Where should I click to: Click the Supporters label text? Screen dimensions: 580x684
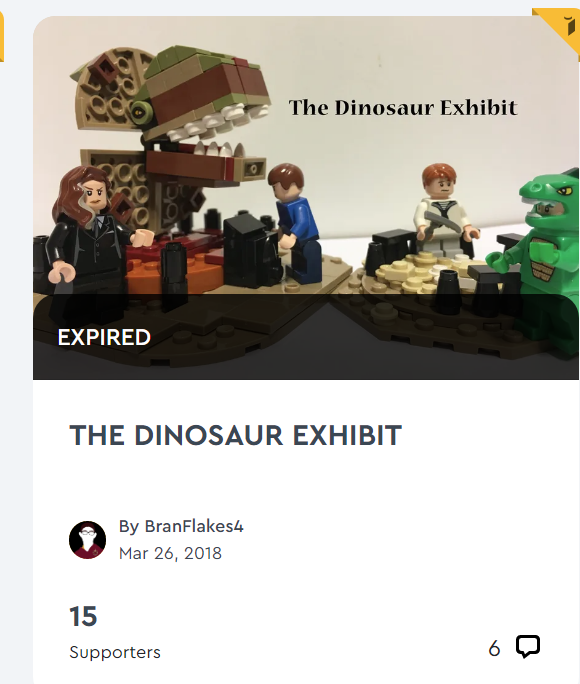pos(115,652)
